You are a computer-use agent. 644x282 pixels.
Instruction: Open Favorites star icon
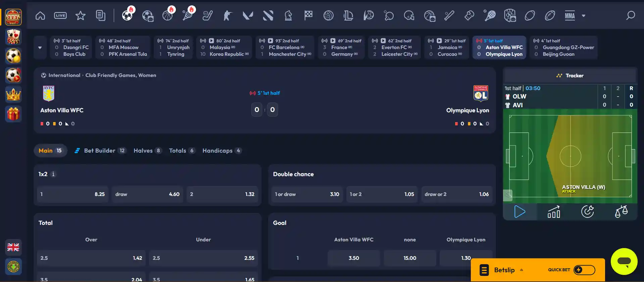81,15
